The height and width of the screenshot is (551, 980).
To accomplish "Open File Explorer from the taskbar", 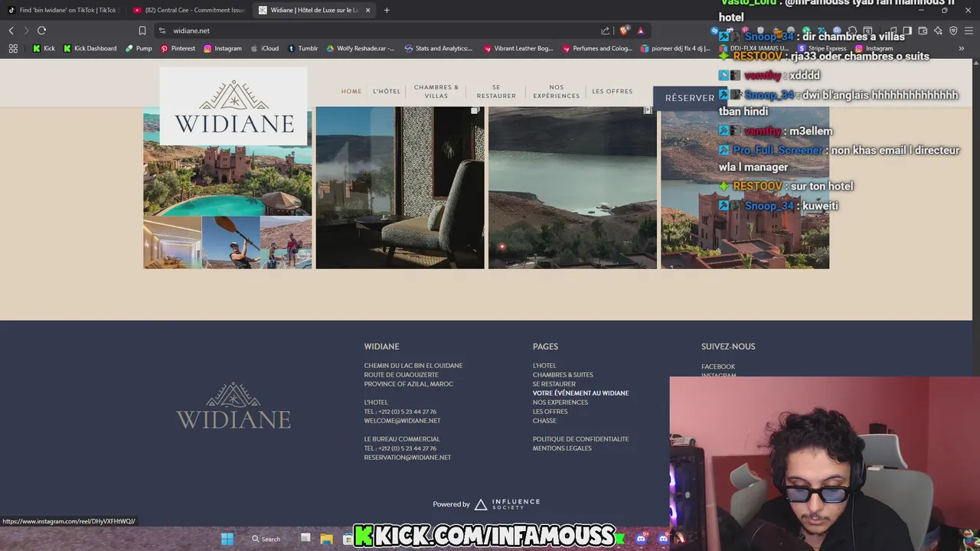I will (x=327, y=539).
